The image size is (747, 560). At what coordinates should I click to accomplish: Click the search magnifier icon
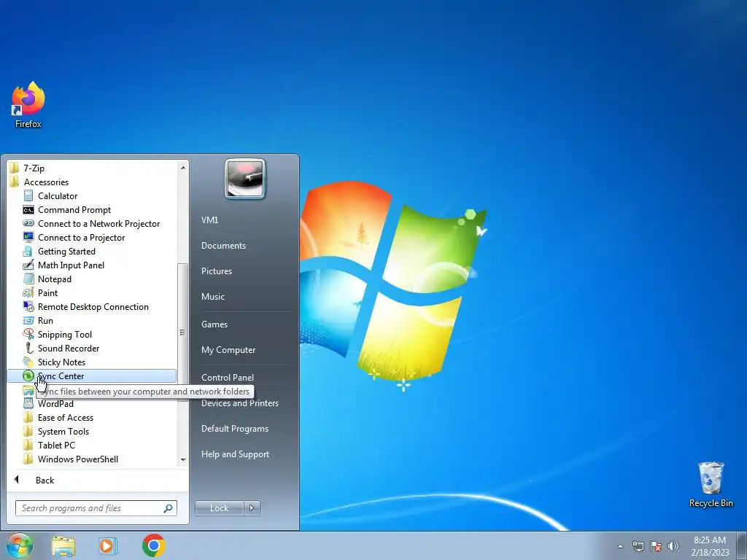click(169, 508)
